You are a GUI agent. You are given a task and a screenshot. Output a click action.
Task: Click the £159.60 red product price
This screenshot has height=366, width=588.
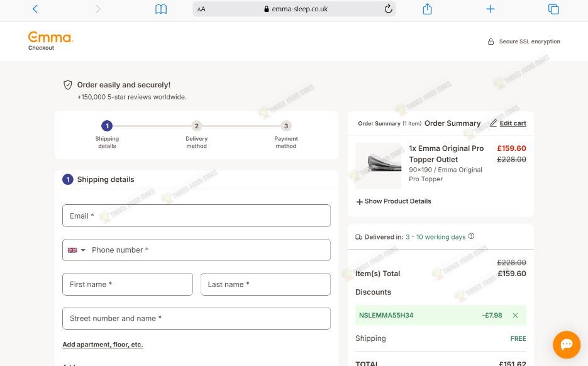tap(511, 148)
